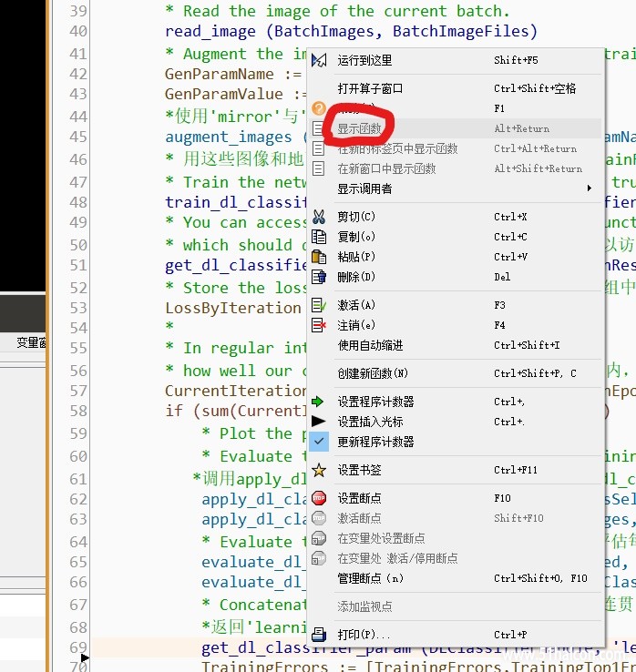Viewport: 636px width, 672px height.
Task: Click train_dl_classif code on line 48
Action: tap(236, 202)
